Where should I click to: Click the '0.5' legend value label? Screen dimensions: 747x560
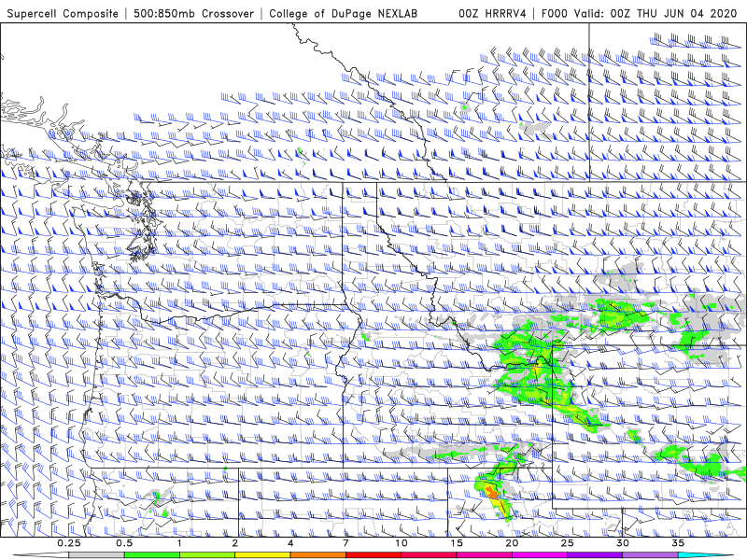point(124,543)
